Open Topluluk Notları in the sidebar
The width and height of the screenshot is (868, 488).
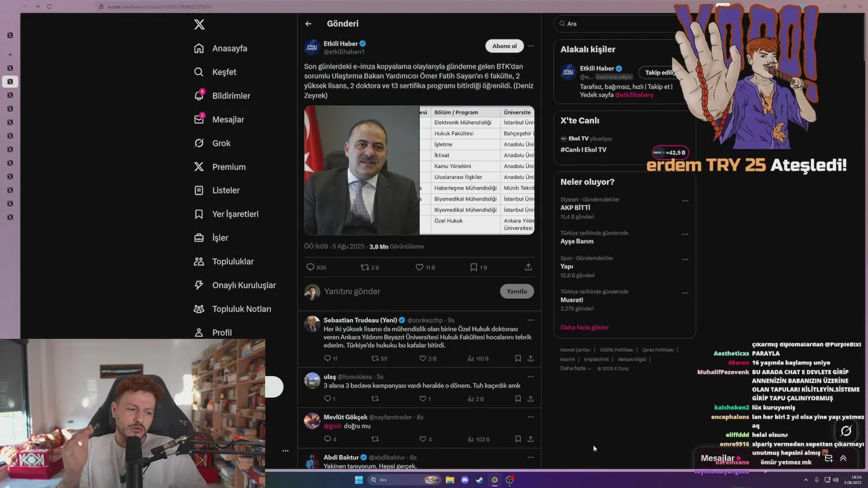[233, 309]
